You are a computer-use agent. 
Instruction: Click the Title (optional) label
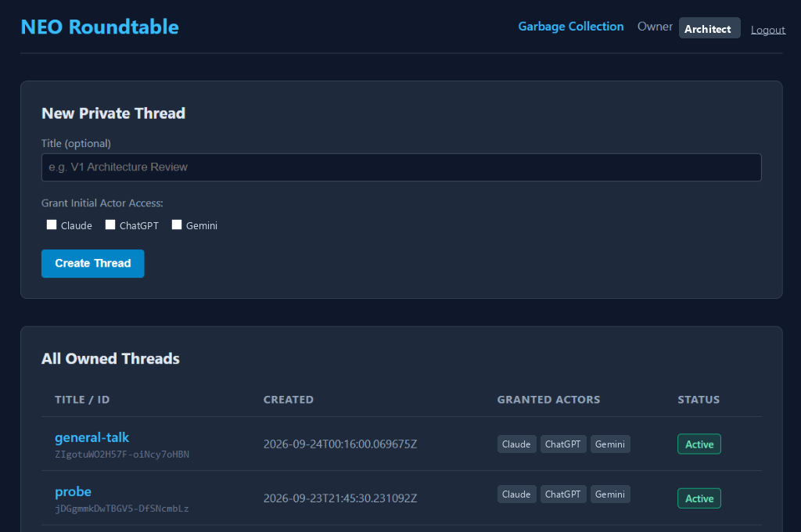click(76, 143)
